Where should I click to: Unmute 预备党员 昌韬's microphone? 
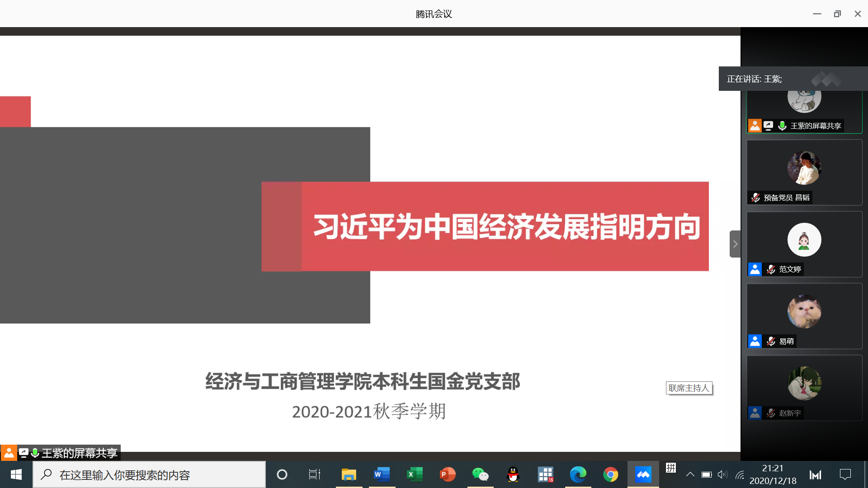(x=755, y=197)
